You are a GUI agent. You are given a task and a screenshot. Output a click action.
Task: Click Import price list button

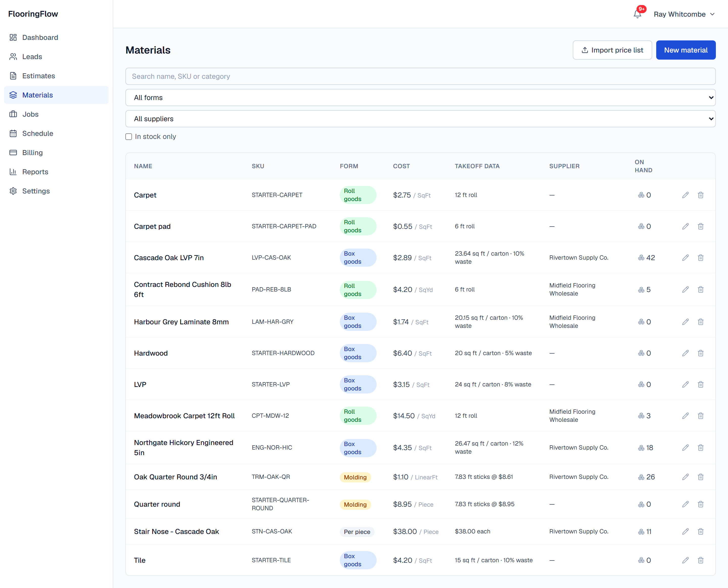612,50
